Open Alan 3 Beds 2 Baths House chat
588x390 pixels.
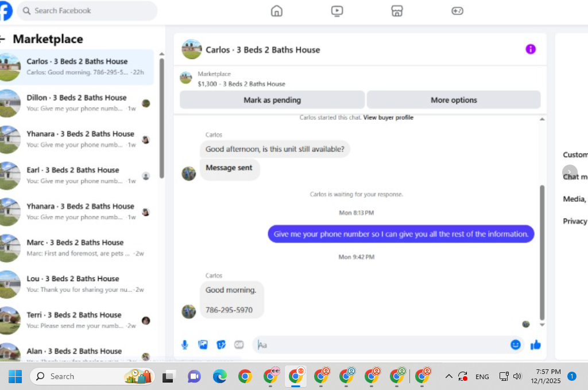[77, 352]
